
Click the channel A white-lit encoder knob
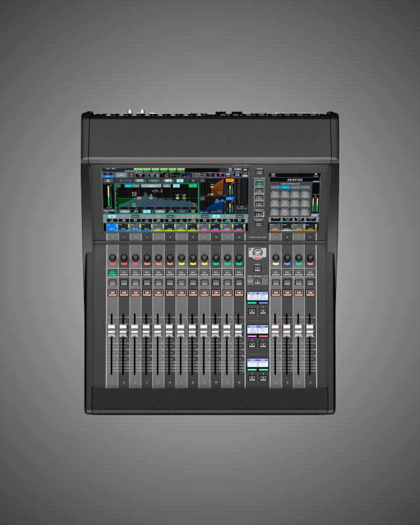pyautogui.click(x=276, y=258)
